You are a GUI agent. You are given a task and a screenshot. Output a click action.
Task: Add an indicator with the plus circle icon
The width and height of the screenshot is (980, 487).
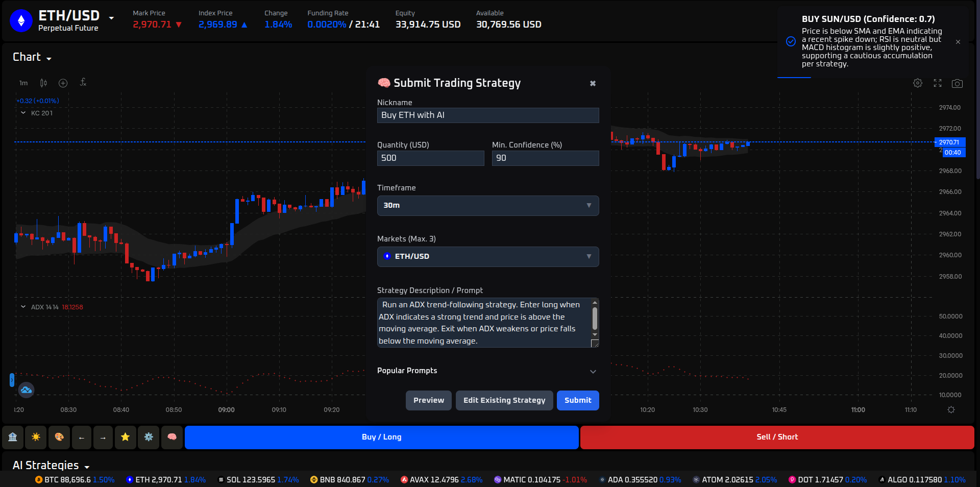coord(63,83)
